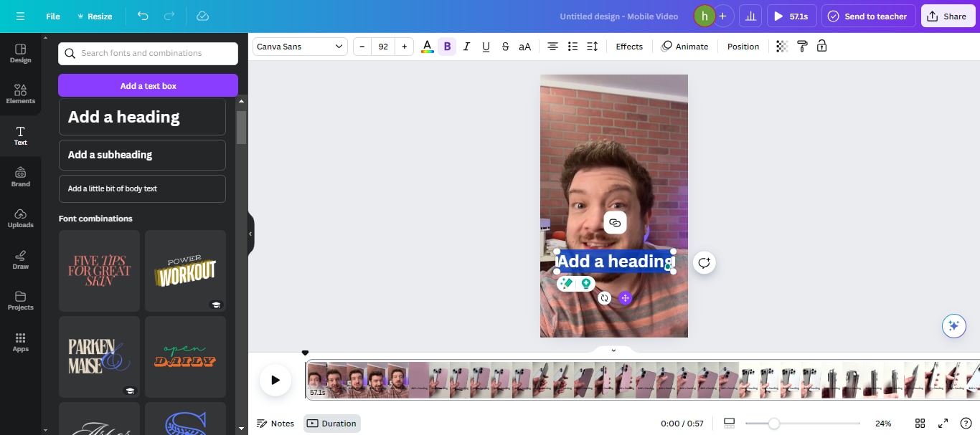
Task: Select the Text sidebar tab
Action: [x=20, y=135]
